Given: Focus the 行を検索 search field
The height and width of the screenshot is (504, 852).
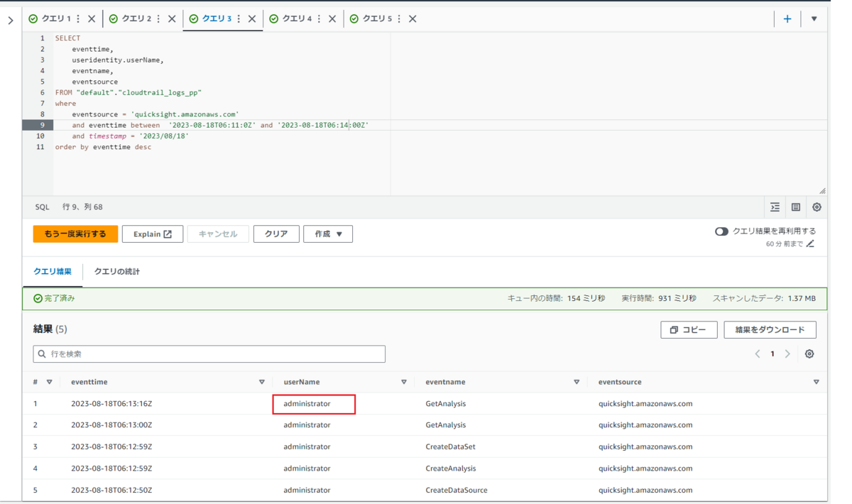Looking at the screenshot, I should coord(209,354).
